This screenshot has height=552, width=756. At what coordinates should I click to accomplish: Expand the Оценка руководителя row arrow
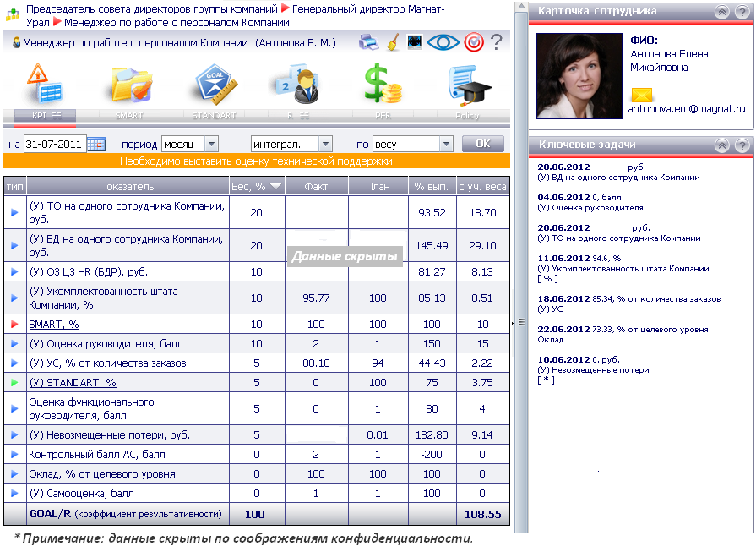click(x=14, y=343)
